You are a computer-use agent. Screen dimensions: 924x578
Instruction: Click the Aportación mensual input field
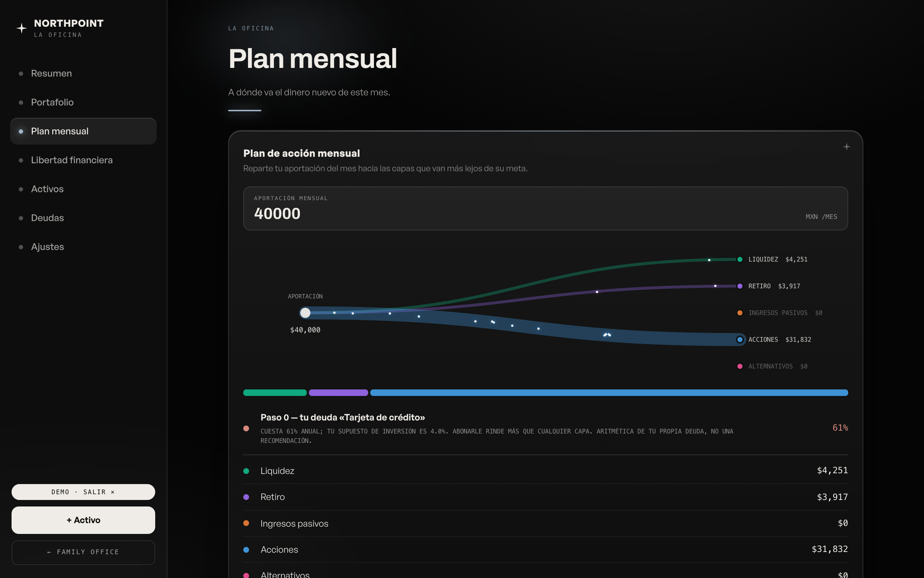pyautogui.click(x=546, y=208)
